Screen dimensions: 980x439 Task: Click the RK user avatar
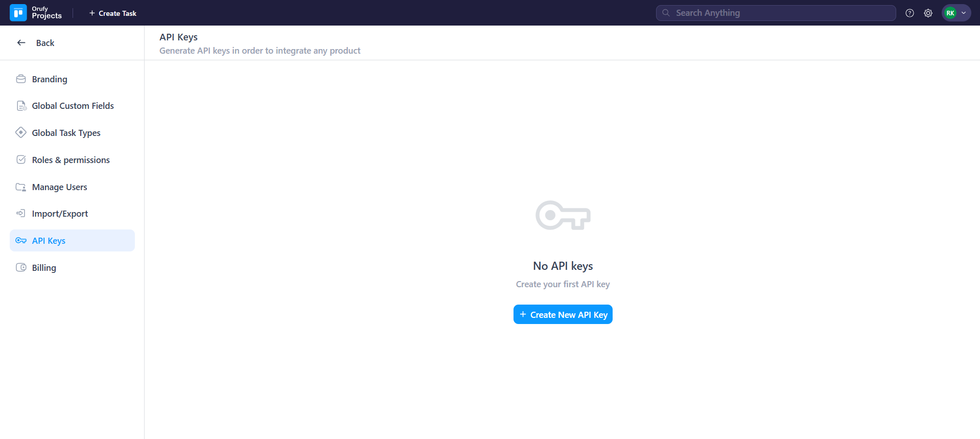950,13
